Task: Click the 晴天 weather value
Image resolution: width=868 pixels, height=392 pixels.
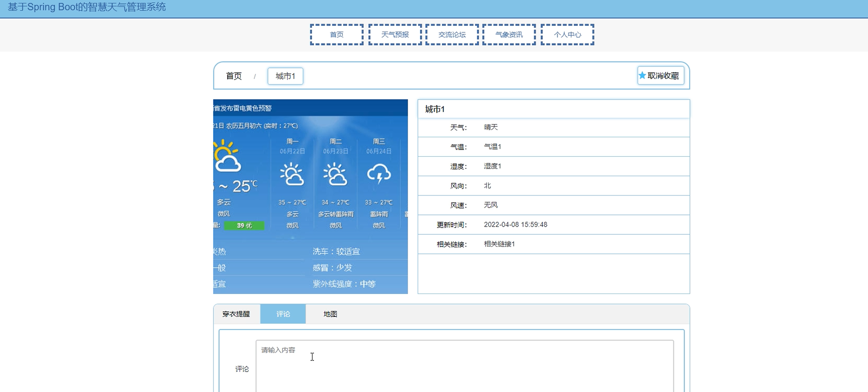Action: pyautogui.click(x=491, y=127)
